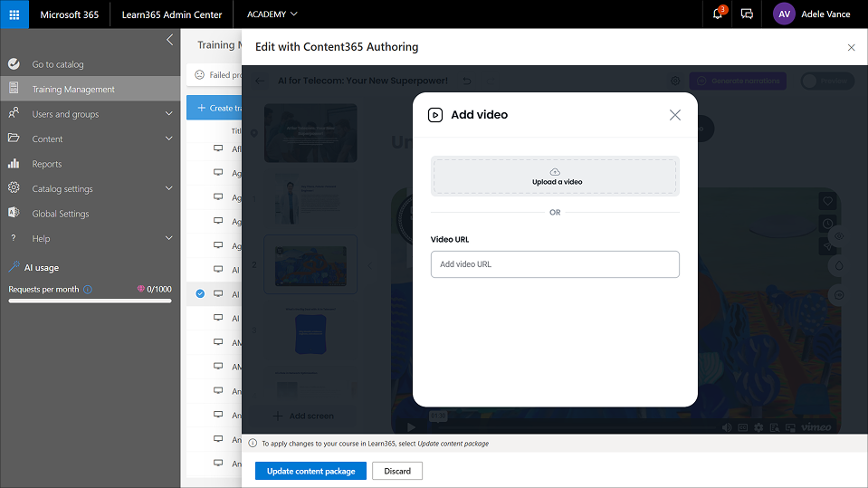
Task: Click the Adele Vance account avatar
Action: [x=784, y=14]
